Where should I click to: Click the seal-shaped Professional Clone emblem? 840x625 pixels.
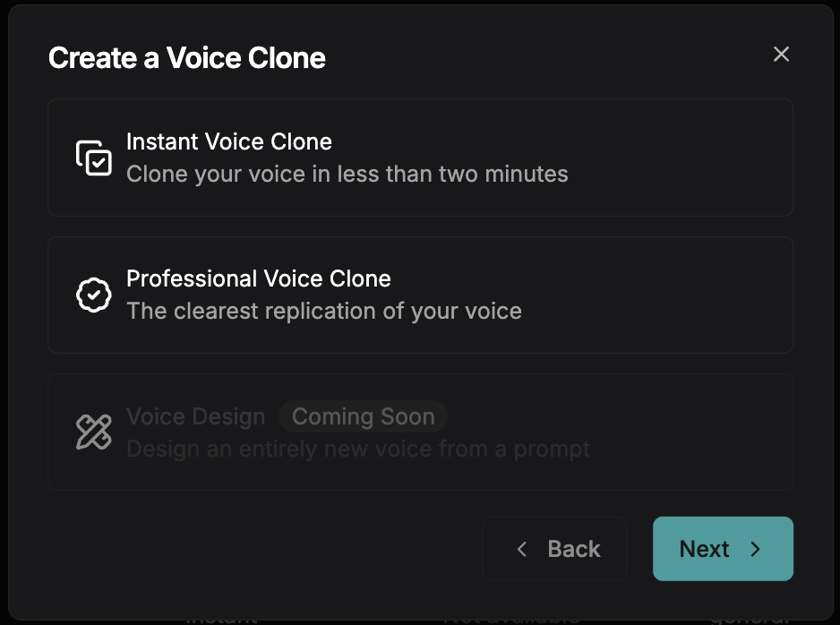[x=91, y=295]
